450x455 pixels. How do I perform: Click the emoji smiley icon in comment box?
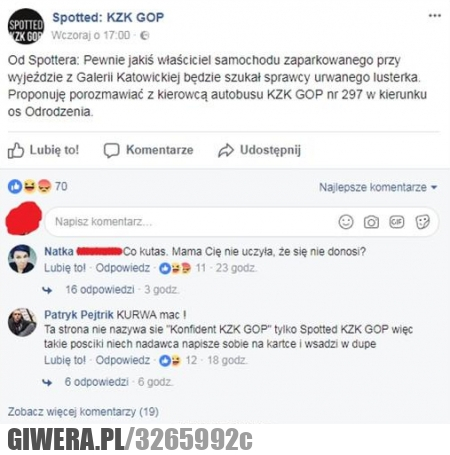346,222
